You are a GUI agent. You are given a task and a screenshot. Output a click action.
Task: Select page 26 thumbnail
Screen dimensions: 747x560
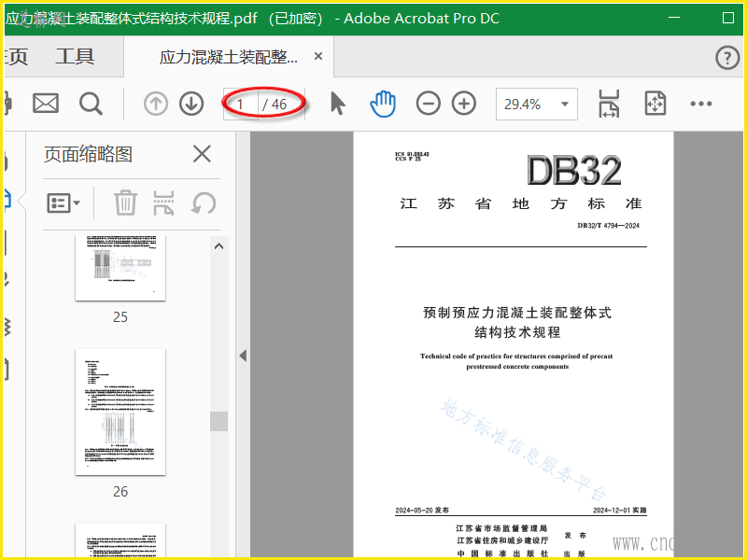click(120, 413)
